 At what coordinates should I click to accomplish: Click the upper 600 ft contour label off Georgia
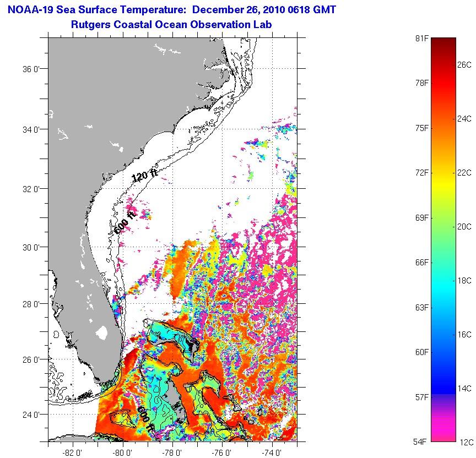tap(124, 223)
